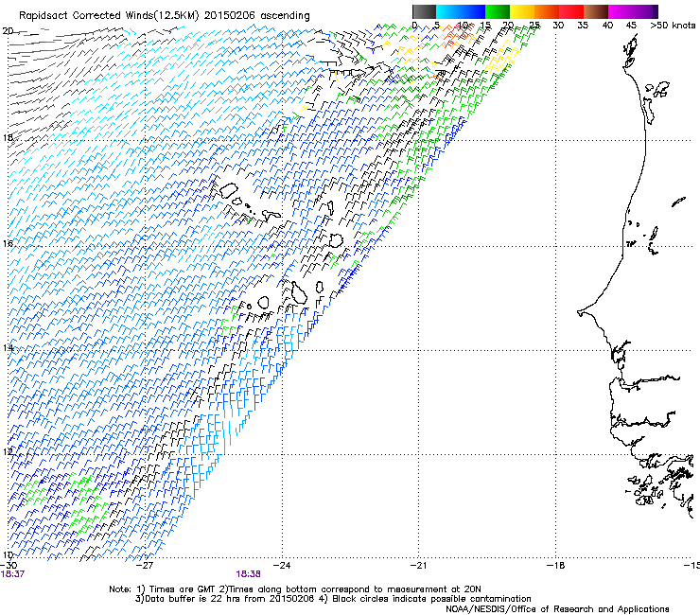This screenshot has height=615, width=700.
Task: Click the note line 'Times are GMT'
Action: [183, 589]
